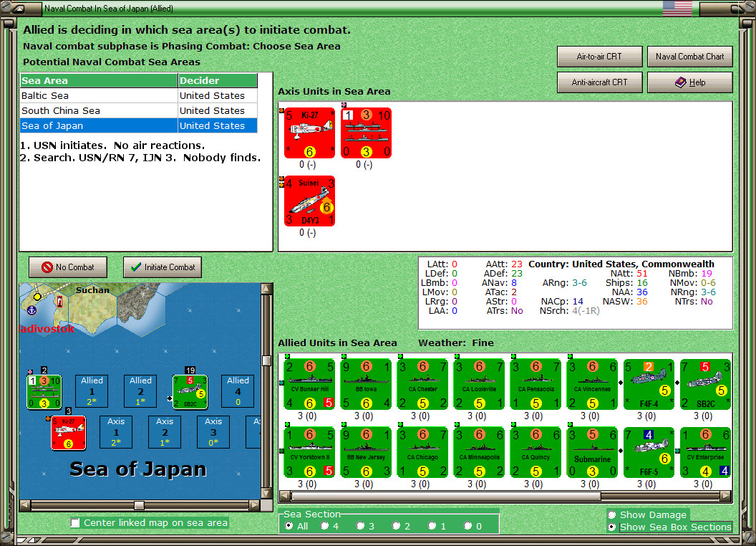
Task: Choose Show Sea Box Sections option
Action: [x=612, y=527]
